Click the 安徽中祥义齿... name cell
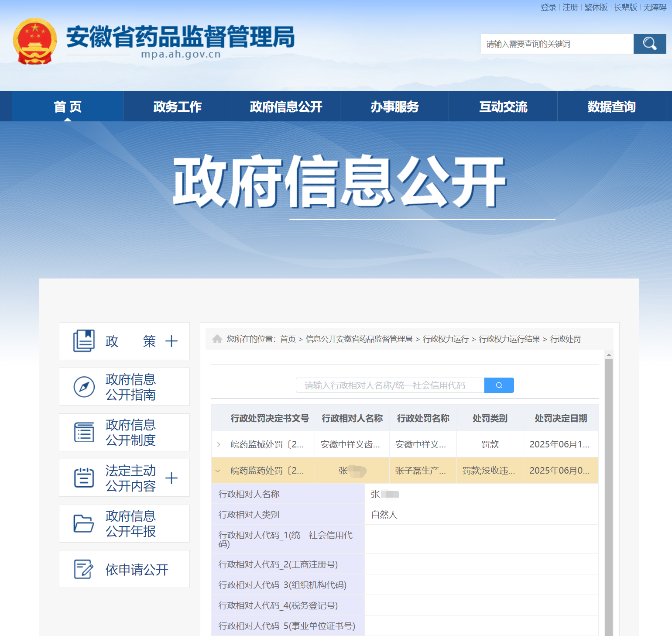Viewport: 672px width, 636px height. click(x=352, y=444)
